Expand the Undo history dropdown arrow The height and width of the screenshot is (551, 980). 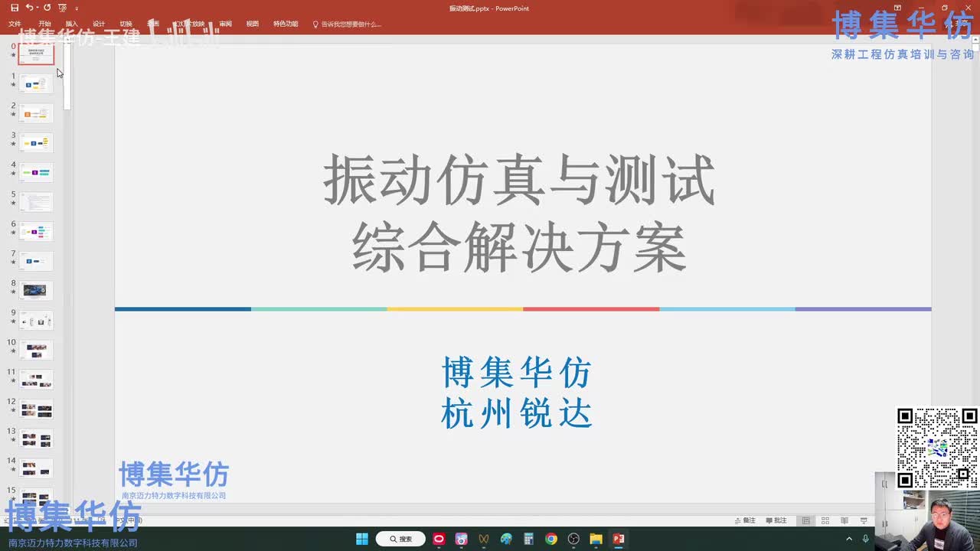click(x=38, y=8)
